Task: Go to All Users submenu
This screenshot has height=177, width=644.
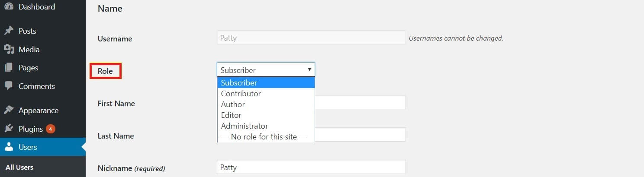Action: [19, 168]
